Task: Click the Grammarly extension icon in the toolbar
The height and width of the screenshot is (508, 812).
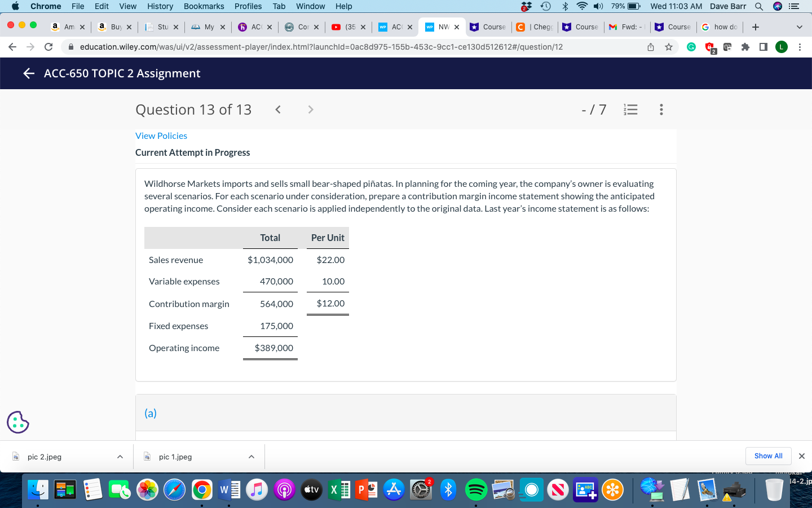Action: point(692,46)
